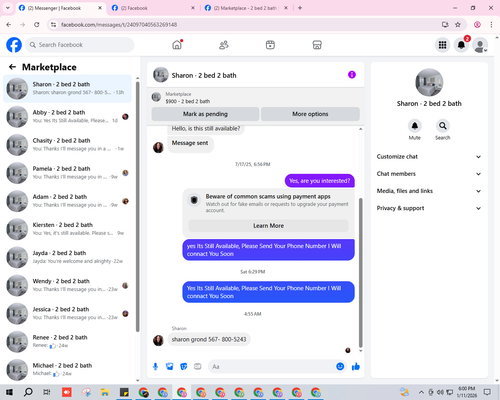This screenshot has height=400, width=500.
Task: Bookmark this page with the star icon
Action: [x=458, y=24]
